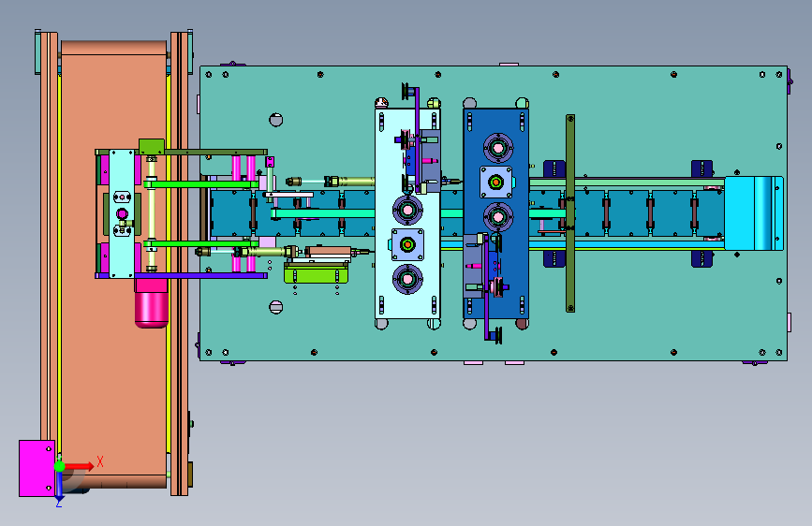Image resolution: width=812 pixels, height=526 pixels.
Task: Select top bearing on dark blue plate
Action: 498,148
